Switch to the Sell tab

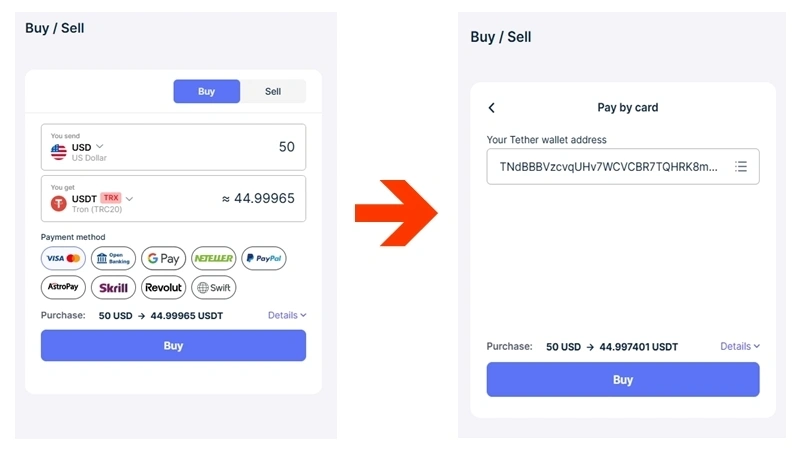click(273, 91)
